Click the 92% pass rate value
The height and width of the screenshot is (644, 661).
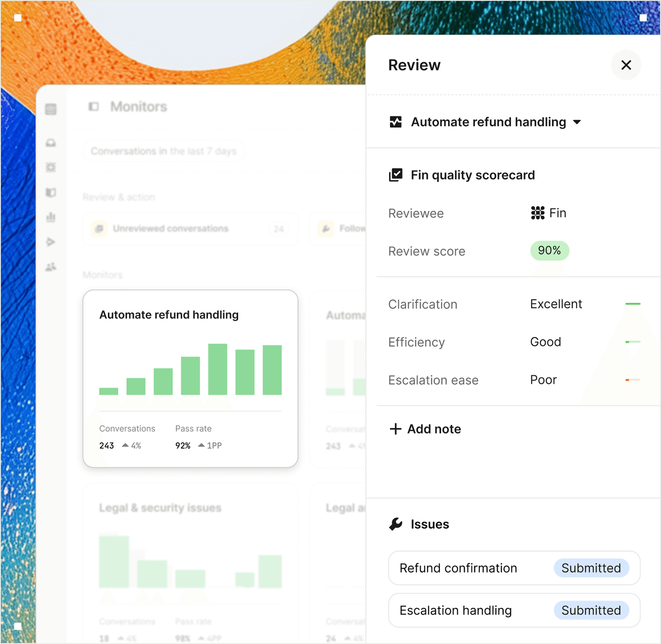(x=183, y=445)
